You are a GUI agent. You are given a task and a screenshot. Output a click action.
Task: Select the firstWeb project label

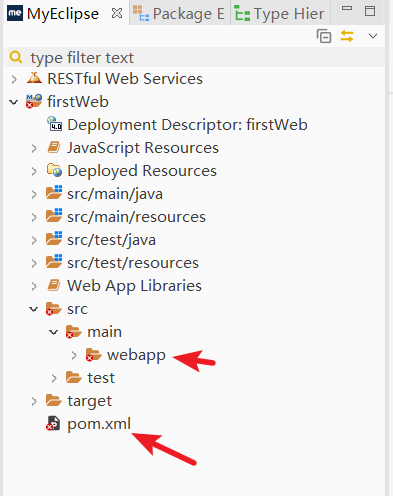78,102
